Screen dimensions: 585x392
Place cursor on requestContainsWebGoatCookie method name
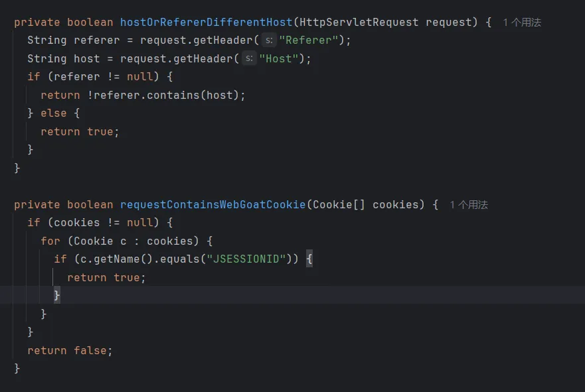coord(212,205)
